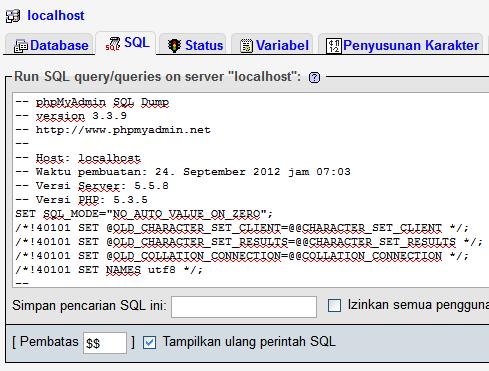Click the Pembatas delimiter field
Image resolution: width=489 pixels, height=371 pixels.
105,343
